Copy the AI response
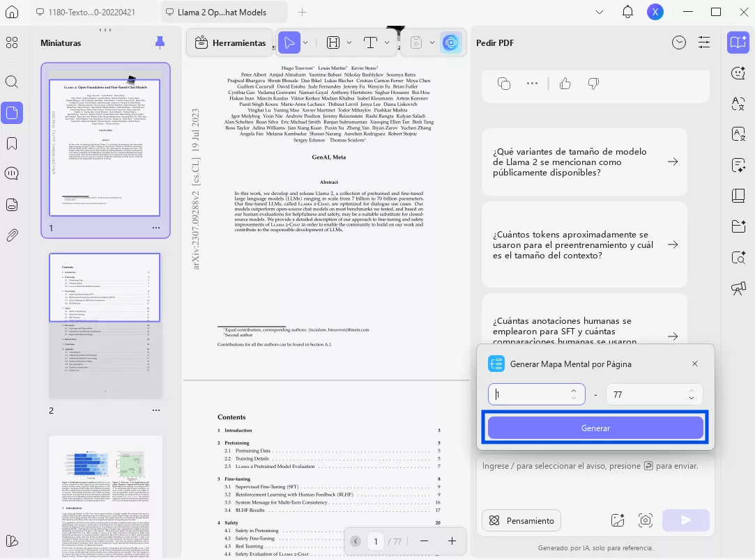This screenshot has width=755, height=560. click(503, 83)
